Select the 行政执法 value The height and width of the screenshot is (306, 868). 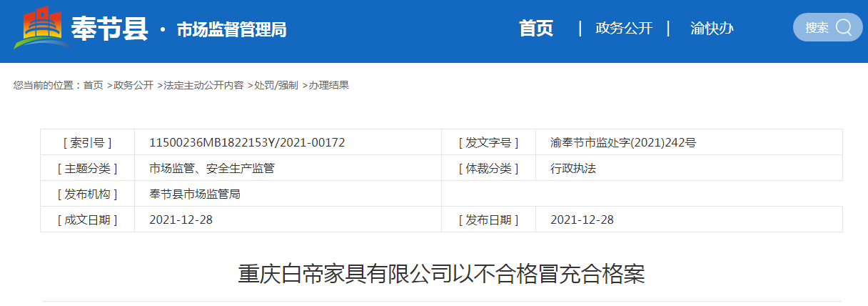[573, 168]
